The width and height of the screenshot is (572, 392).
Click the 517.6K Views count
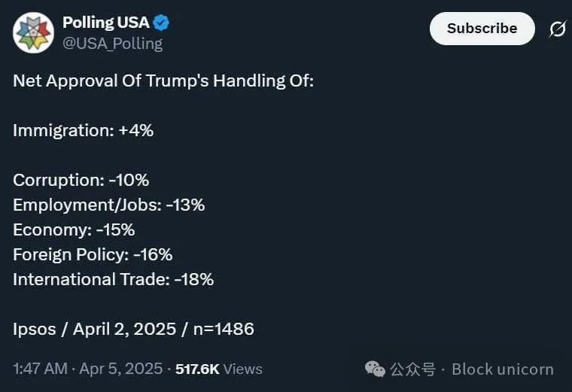(x=219, y=369)
